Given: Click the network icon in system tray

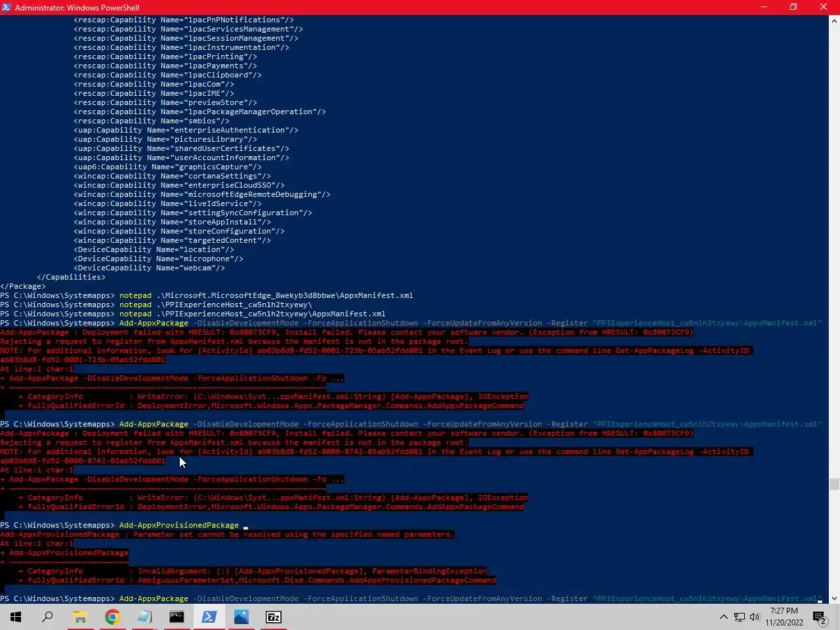Looking at the screenshot, I should pos(739,617).
